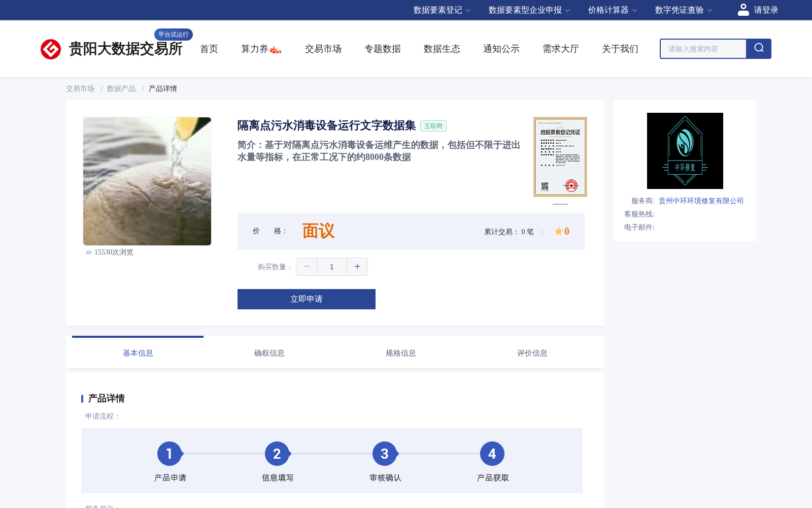Click the 平台试运行 badge

174,35
